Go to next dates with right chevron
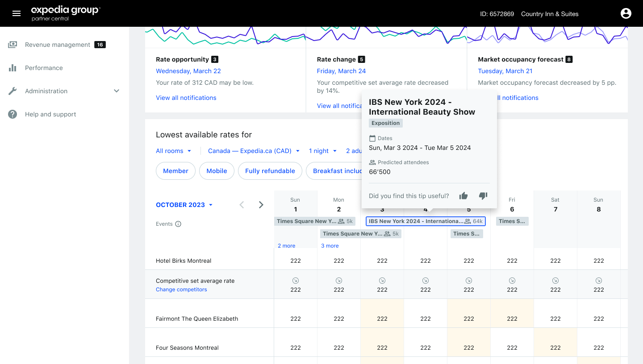Screen dimensions: 643x364 click(x=261, y=205)
